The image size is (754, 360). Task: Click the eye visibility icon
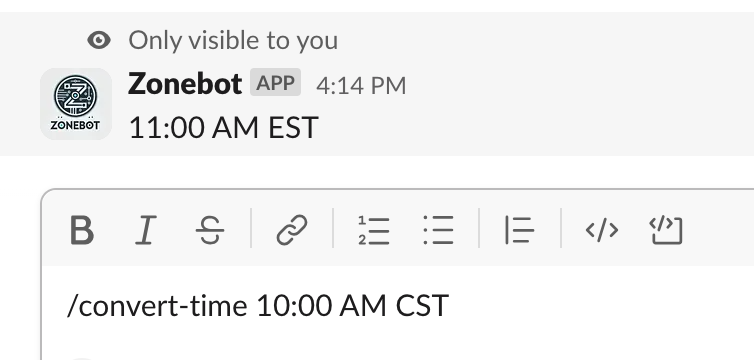click(99, 40)
